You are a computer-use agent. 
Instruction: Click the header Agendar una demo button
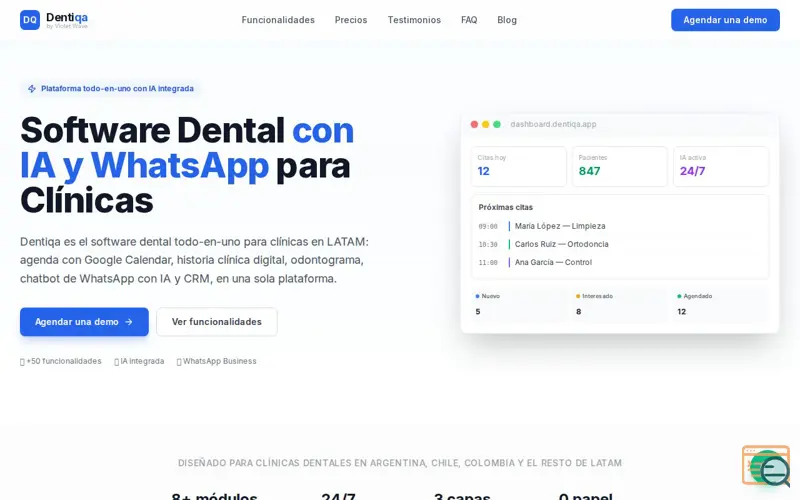pyautogui.click(x=725, y=20)
